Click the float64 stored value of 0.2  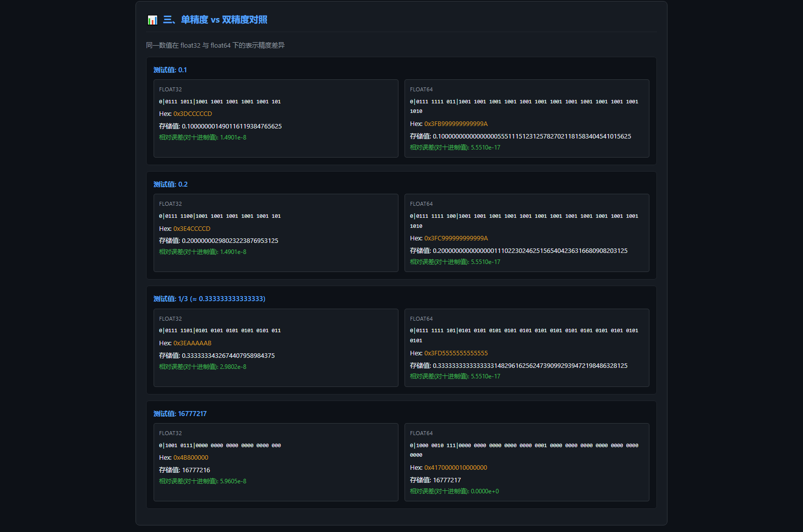(530, 251)
